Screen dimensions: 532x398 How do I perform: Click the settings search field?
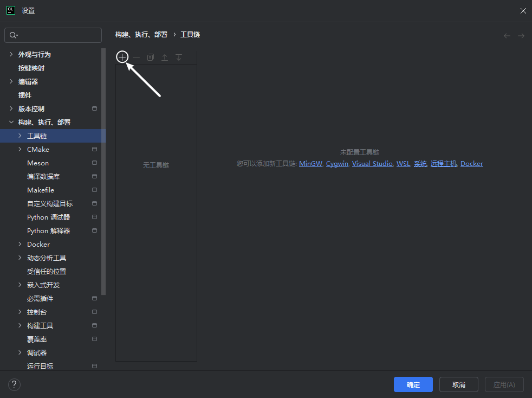click(x=53, y=35)
